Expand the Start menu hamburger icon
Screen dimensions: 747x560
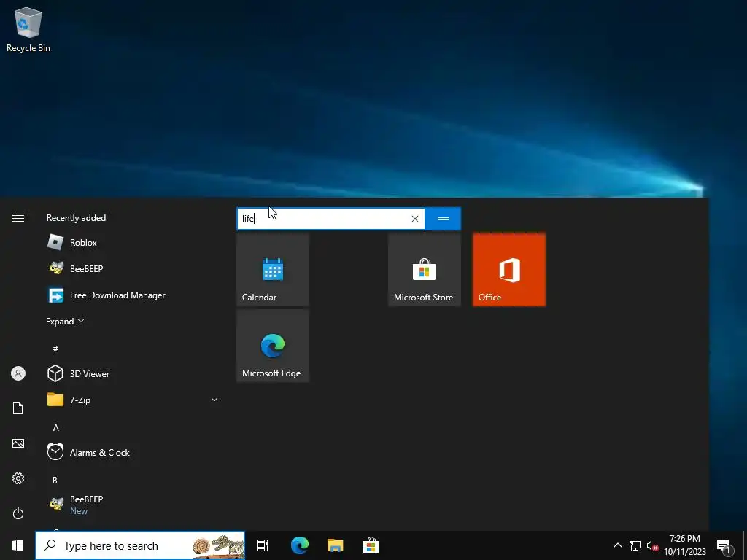(18, 218)
